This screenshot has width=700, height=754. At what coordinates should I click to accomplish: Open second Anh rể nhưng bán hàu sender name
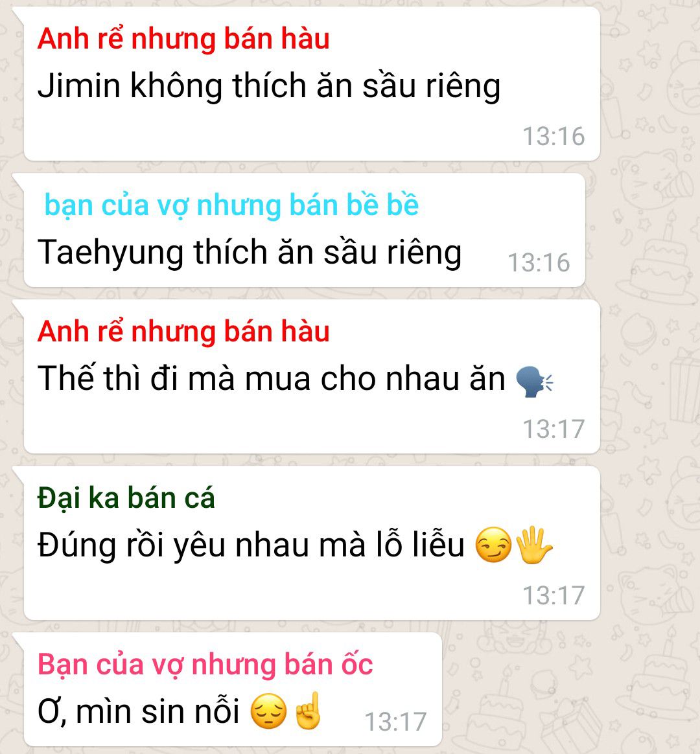183,332
